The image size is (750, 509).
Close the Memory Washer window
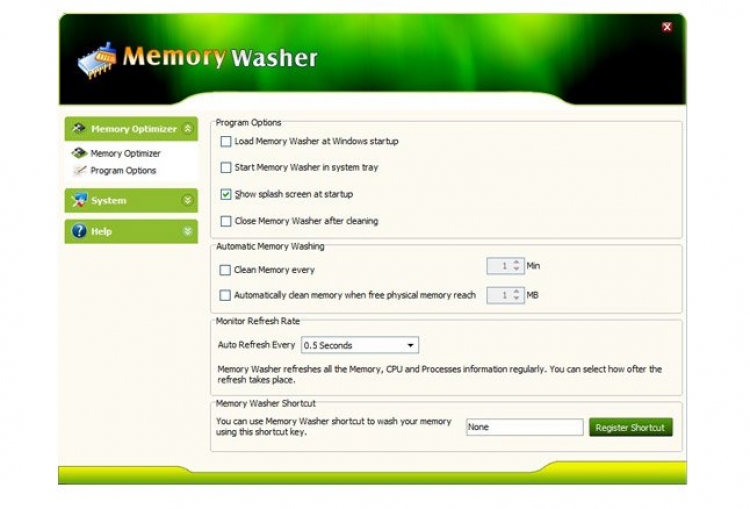tap(667, 27)
